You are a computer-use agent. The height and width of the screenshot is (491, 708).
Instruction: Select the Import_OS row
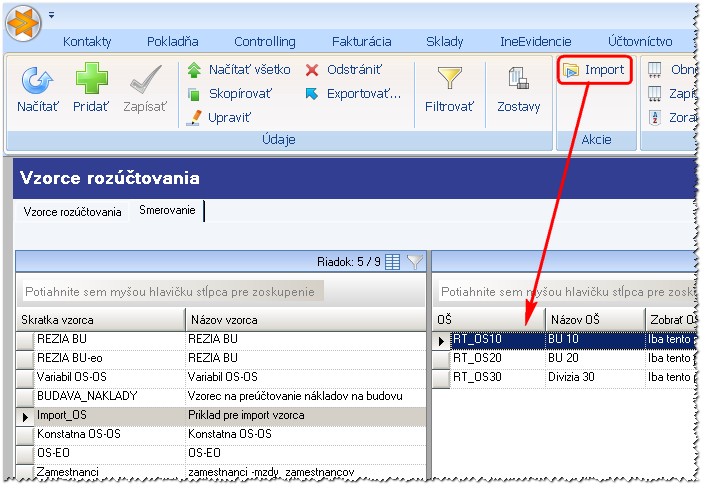[x=221, y=416]
